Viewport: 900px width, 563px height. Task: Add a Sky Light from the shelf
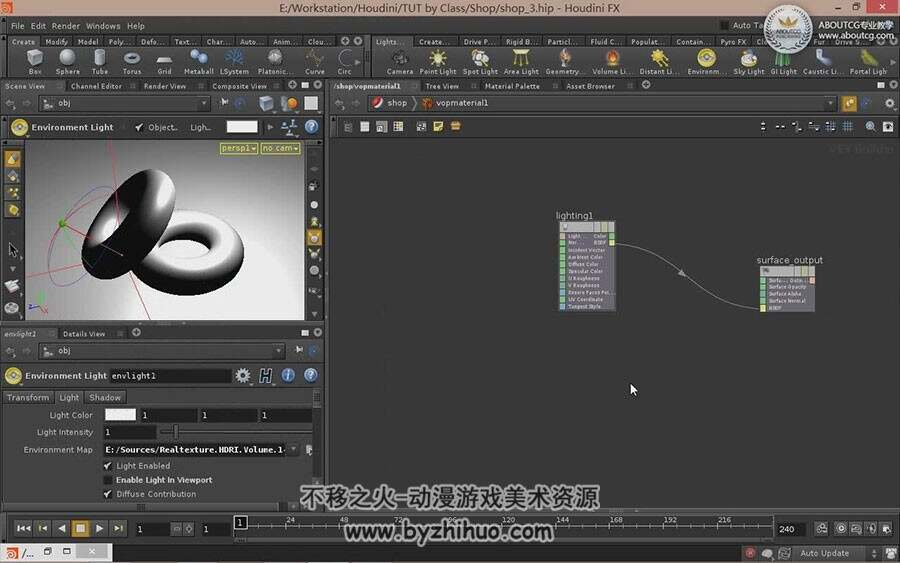[x=748, y=61]
